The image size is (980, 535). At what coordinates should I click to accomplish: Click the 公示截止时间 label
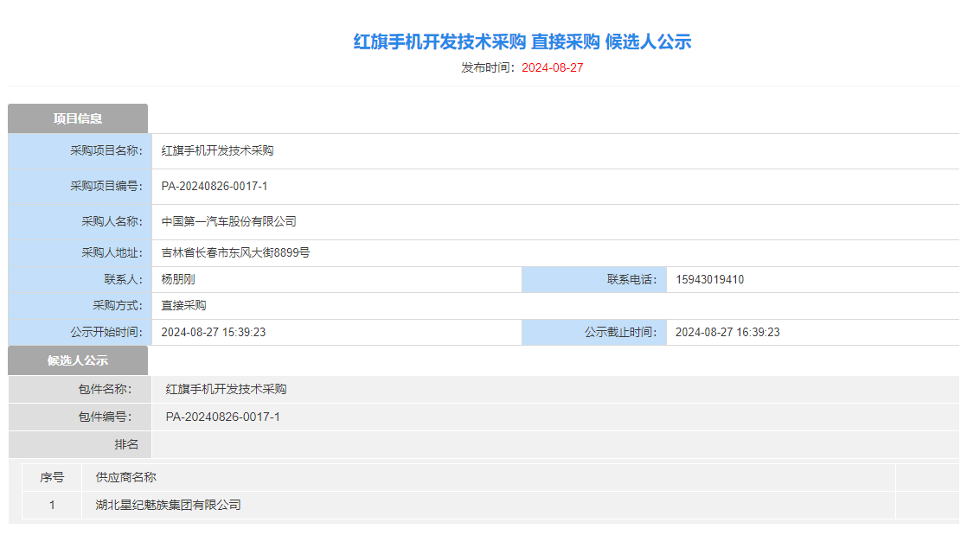click(621, 332)
